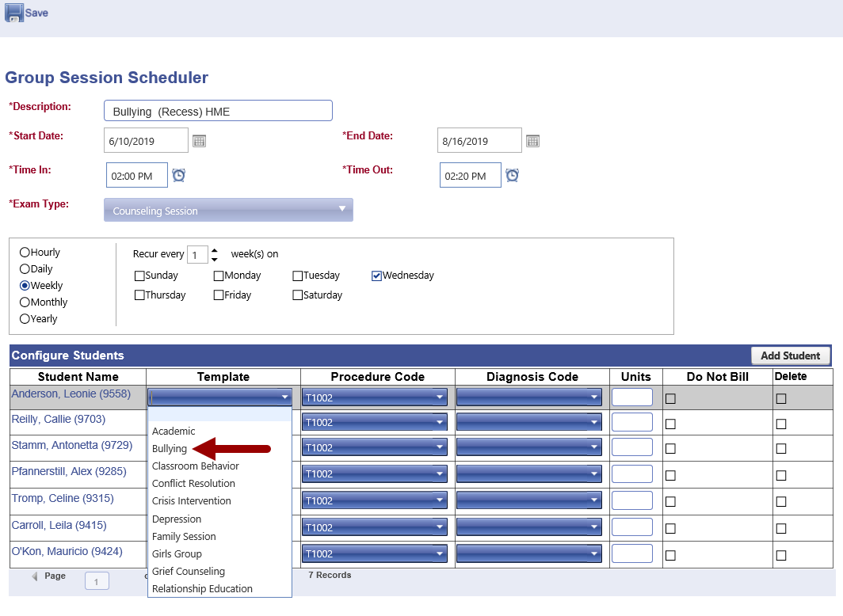Select Grief Counseling template option
The height and width of the screenshot is (616, 843).
click(189, 572)
